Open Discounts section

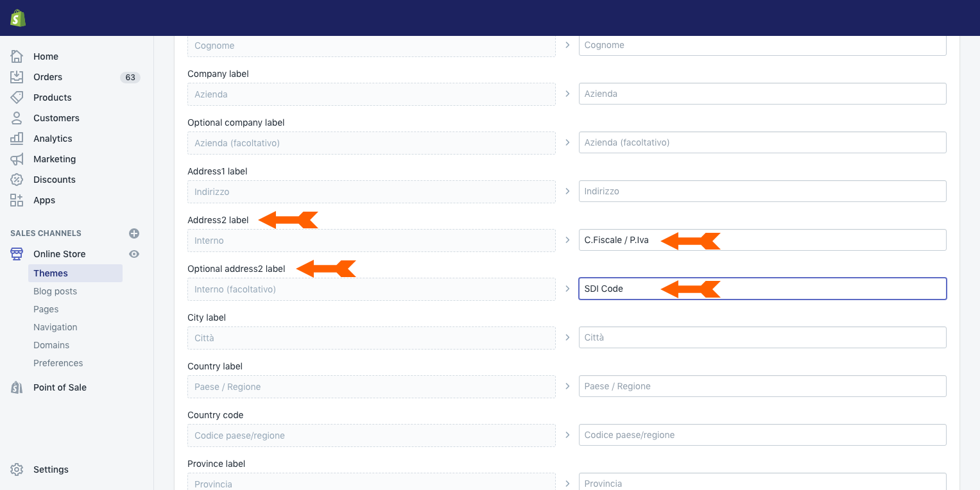click(x=55, y=180)
